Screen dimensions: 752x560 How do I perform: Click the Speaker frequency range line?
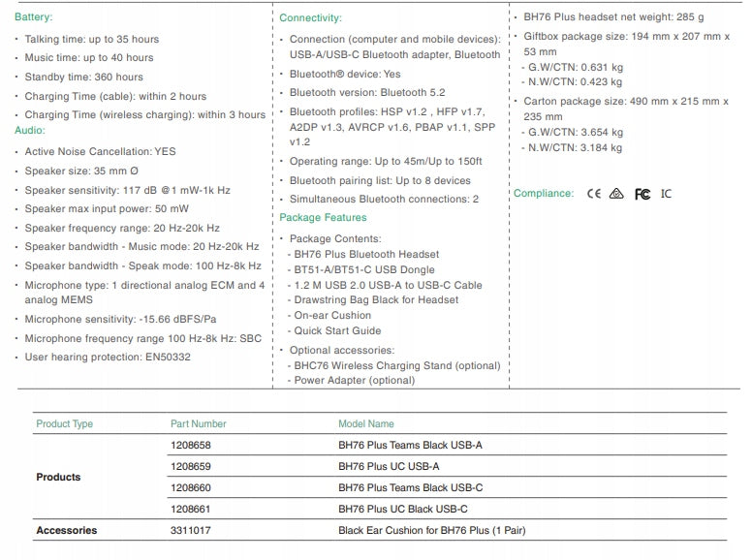pyautogui.click(x=122, y=229)
